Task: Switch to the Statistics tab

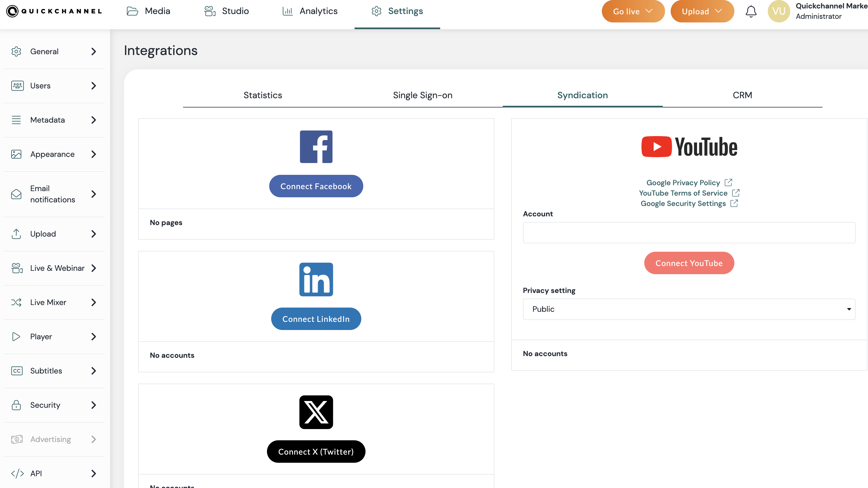Action: tap(262, 95)
